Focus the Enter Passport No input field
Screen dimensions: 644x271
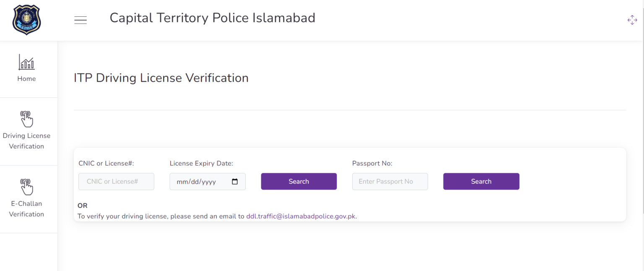(x=390, y=181)
